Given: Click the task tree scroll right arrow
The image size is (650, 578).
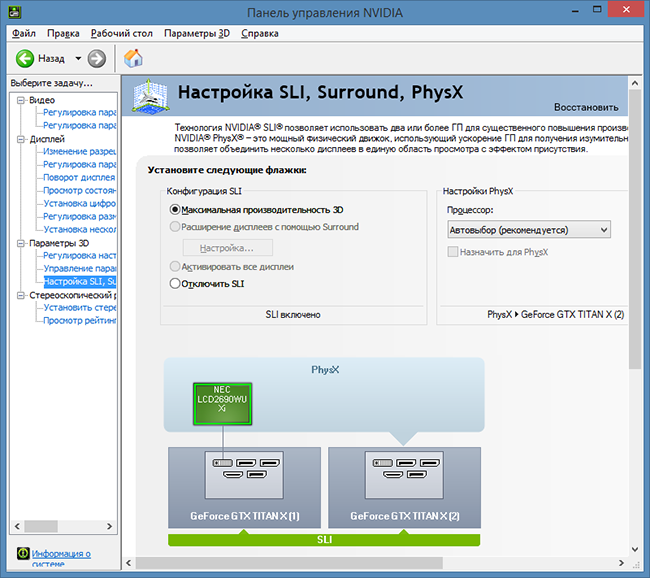Looking at the screenshot, I should click(109, 526).
